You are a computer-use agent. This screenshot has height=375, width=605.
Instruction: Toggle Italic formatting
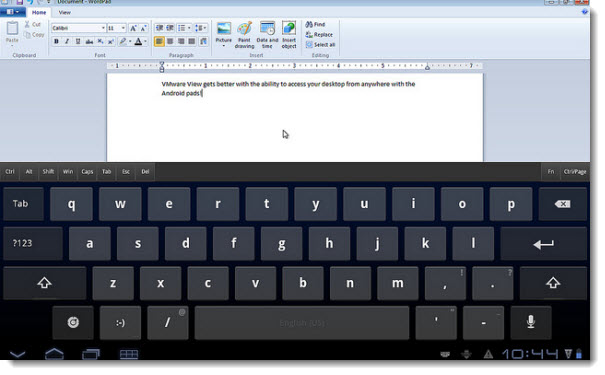click(x=67, y=41)
